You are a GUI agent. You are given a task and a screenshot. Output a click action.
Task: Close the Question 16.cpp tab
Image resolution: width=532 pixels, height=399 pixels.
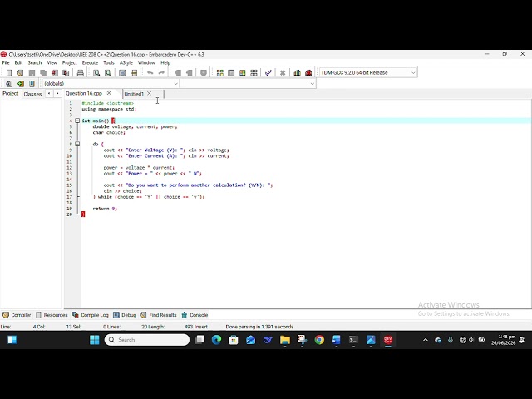click(109, 93)
